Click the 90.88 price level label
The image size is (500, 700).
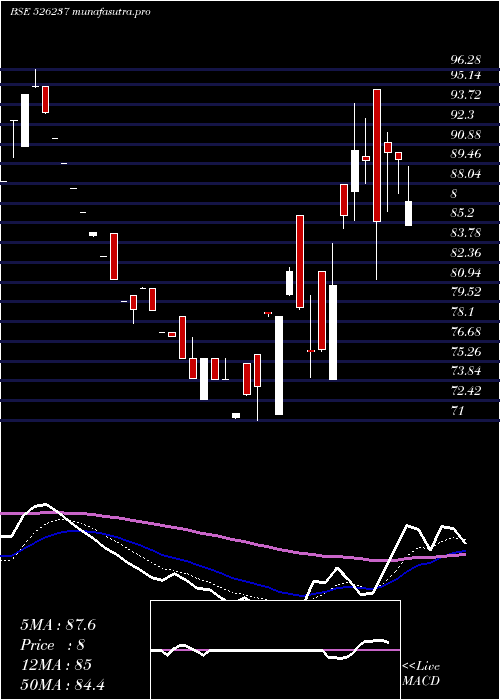466,134
